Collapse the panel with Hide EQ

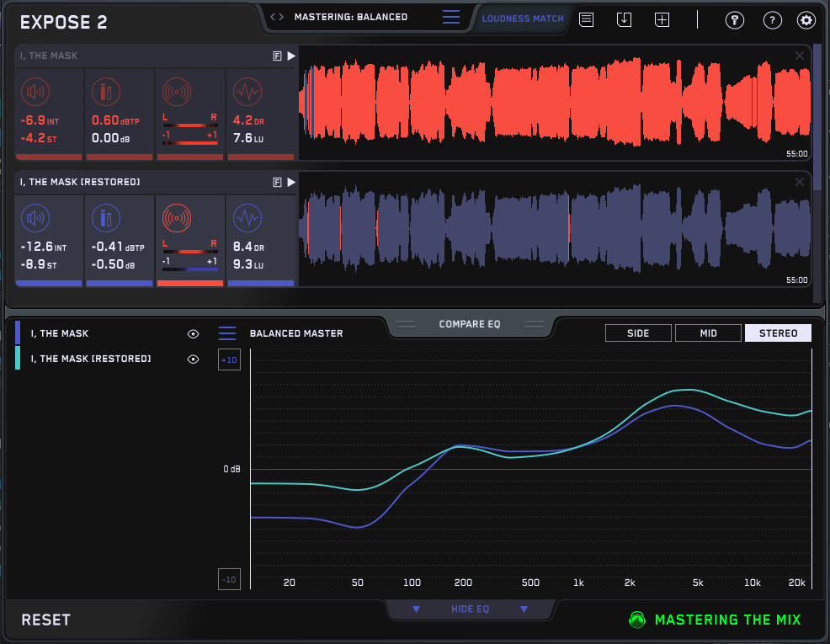[x=470, y=609]
